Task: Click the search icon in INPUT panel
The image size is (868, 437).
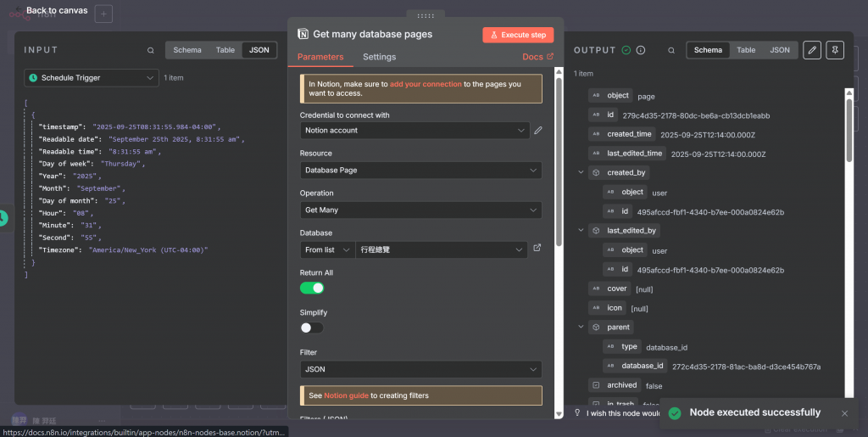Action: click(x=151, y=50)
